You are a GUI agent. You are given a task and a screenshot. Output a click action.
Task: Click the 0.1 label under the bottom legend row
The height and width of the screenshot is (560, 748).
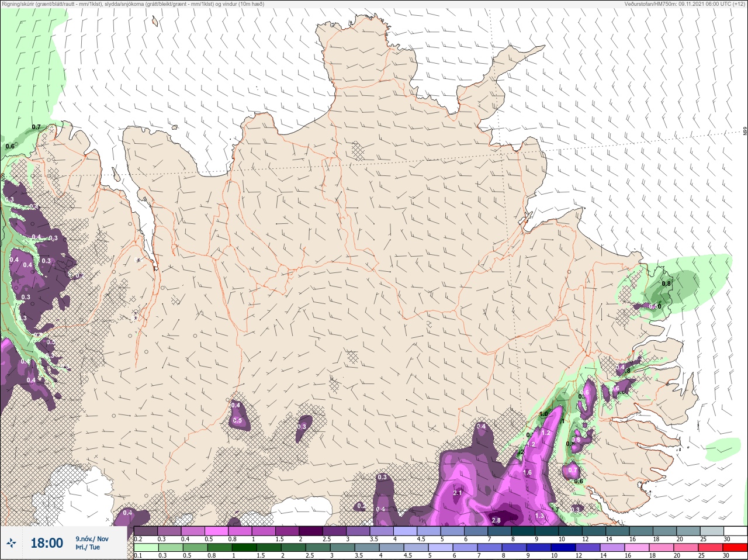138,555
